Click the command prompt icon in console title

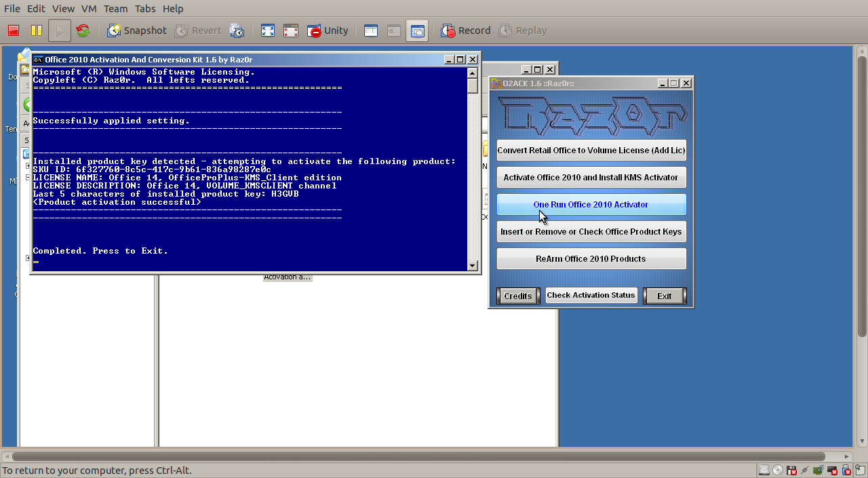point(38,60)
